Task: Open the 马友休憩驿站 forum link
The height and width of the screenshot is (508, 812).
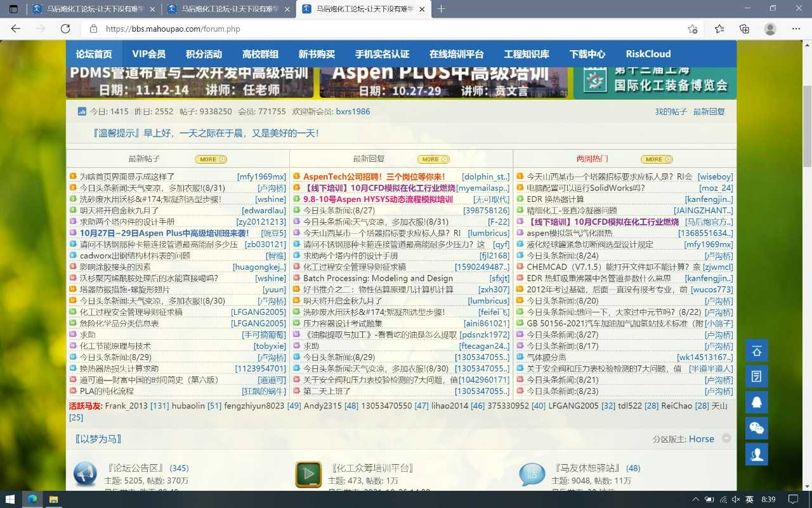Action: (587, 468)
